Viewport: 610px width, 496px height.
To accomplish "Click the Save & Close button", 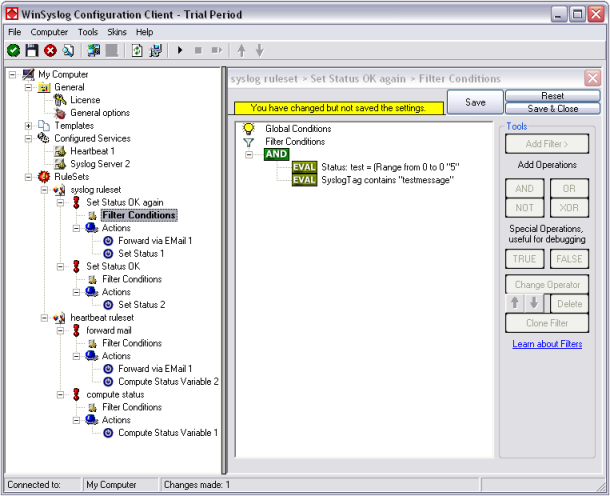I will 552,109.
